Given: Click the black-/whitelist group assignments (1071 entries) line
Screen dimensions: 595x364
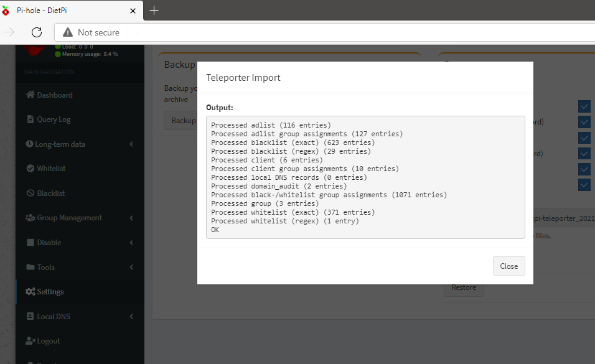Looking at the screenshot, I should pos(329,195).
